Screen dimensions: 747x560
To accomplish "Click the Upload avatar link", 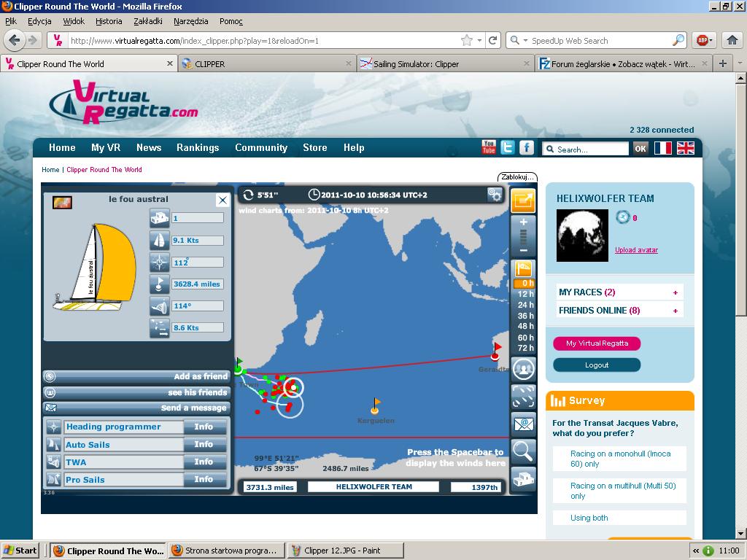I will (x=636, y=250).
